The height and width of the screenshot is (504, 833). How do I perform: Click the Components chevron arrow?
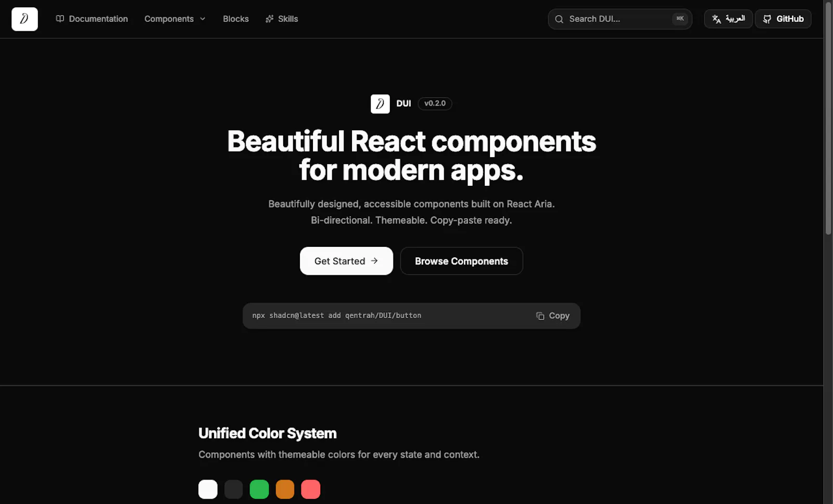tap(203, 19)
